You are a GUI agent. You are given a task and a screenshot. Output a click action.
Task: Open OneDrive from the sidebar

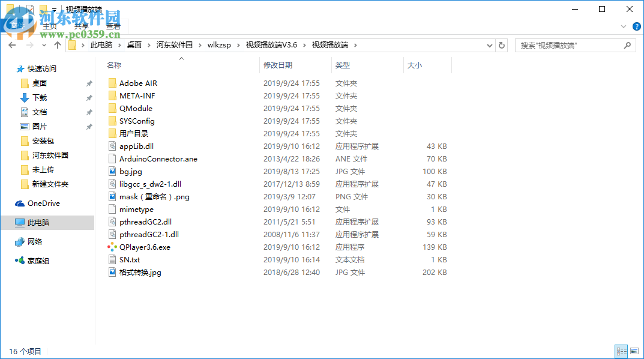[x=42, y=203]
